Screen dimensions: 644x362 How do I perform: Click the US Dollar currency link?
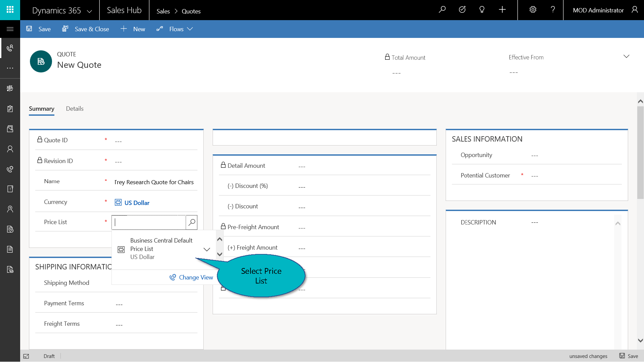[137, 203]
